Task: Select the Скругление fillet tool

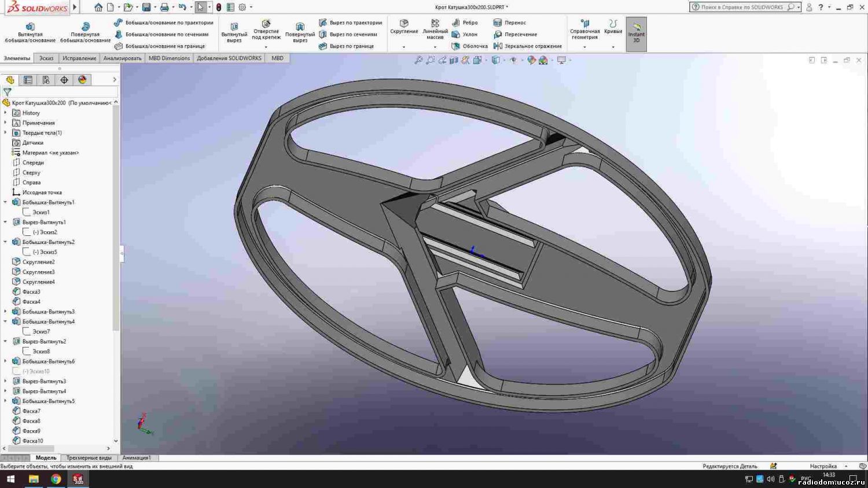Action: [x=404, y=27]
